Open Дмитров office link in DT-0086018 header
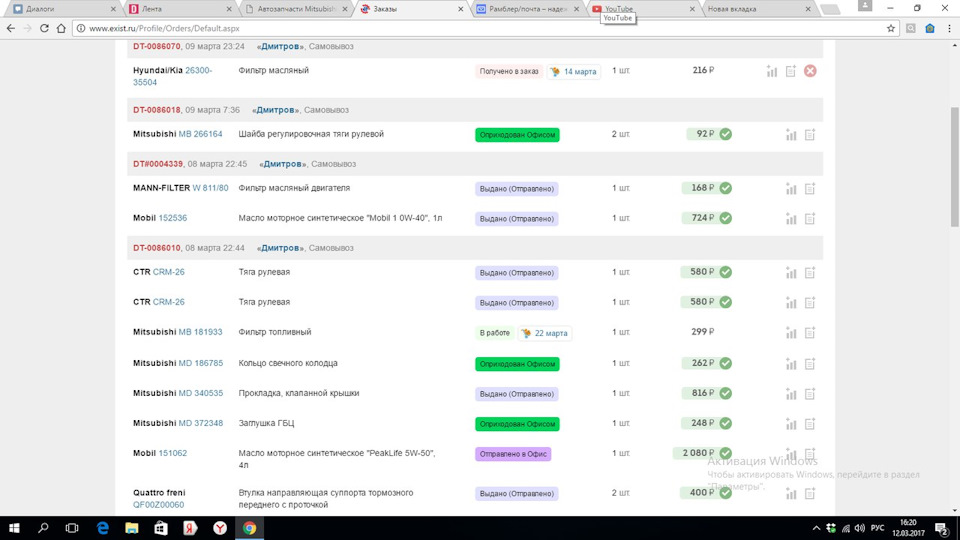The width and height of the screenshot is (960, 540). click(x=275, y=110)
